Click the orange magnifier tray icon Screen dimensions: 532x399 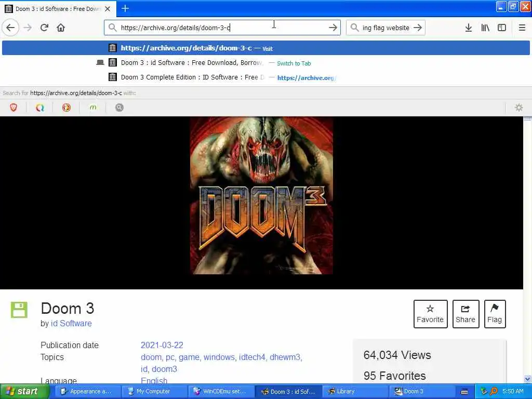pyautogui.click(x=494, y=392)
